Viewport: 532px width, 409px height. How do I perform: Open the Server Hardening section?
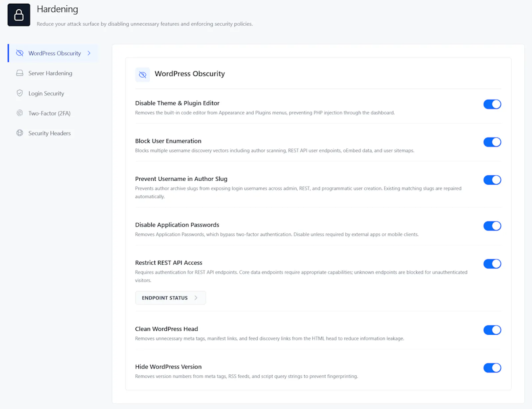[50, 73]
